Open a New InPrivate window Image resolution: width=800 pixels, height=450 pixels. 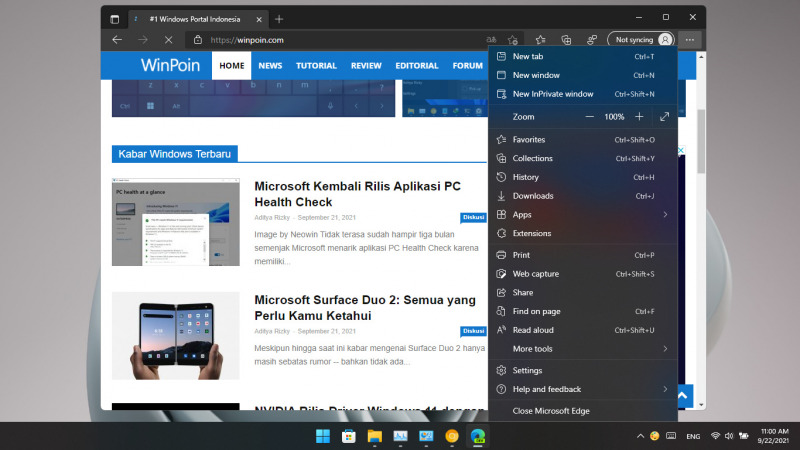point(583,94)
